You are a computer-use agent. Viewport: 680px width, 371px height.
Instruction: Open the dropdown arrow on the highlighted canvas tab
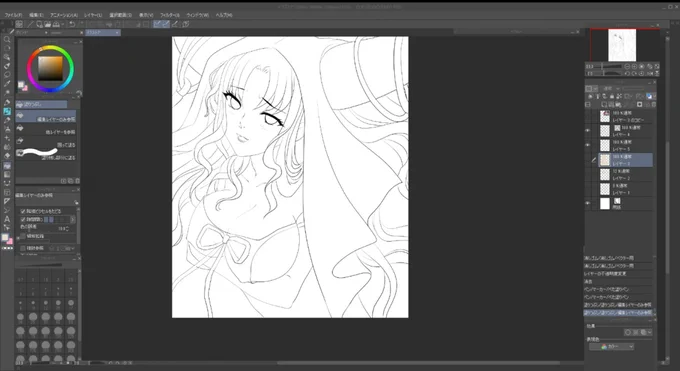click(x=117, y=33)
